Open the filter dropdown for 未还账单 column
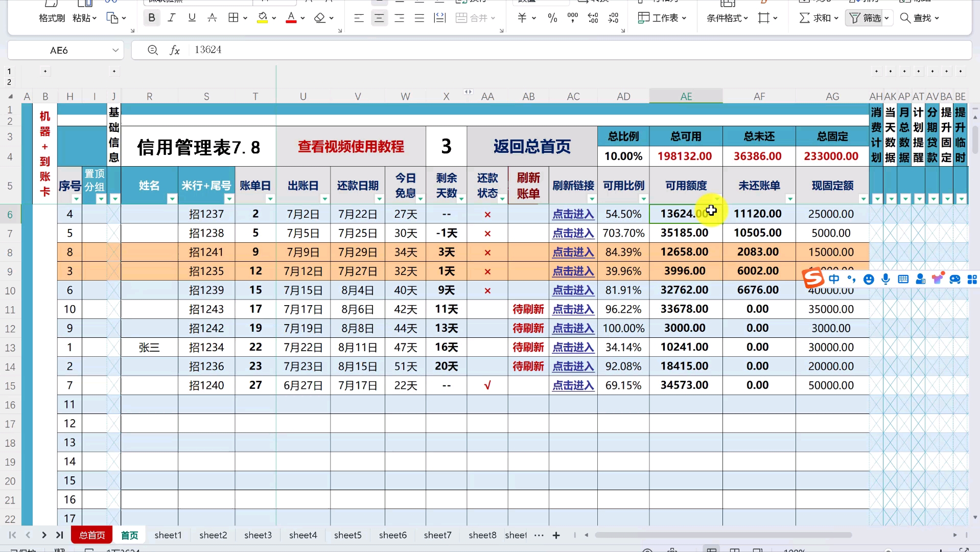 (790, 199)
